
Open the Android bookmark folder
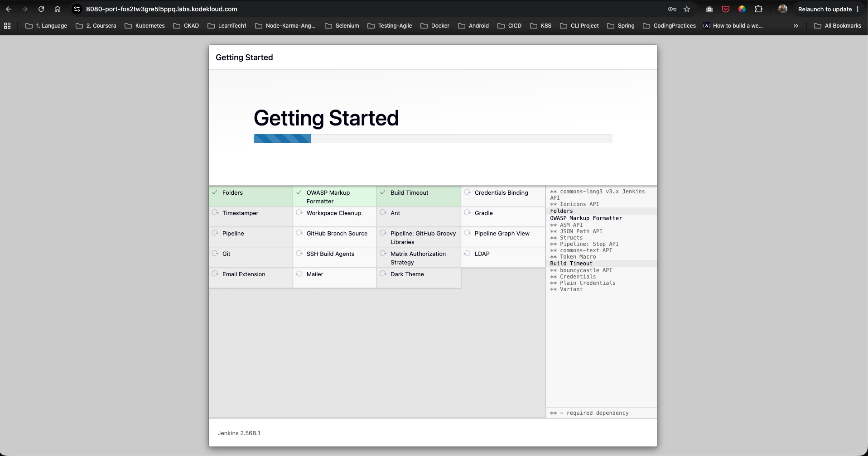473,26
